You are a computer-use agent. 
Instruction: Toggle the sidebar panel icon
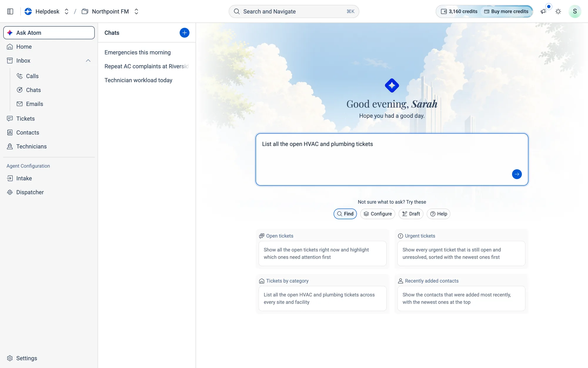click(x=10, y=11)
